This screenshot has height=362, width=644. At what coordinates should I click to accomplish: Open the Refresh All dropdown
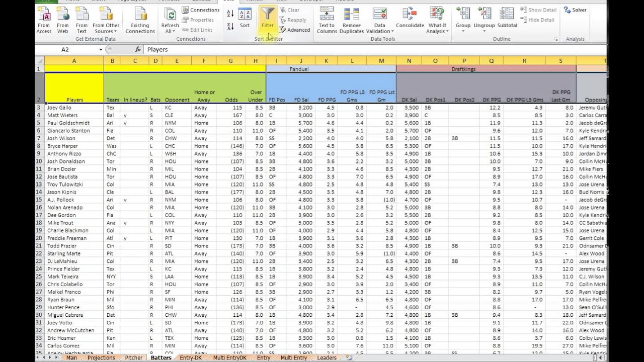(170, 21)
